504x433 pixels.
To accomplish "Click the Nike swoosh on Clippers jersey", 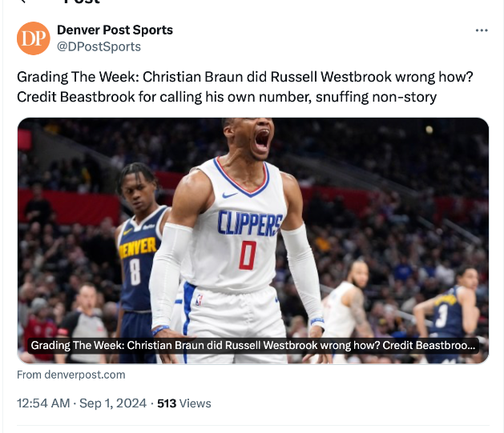I will point(230,194).
